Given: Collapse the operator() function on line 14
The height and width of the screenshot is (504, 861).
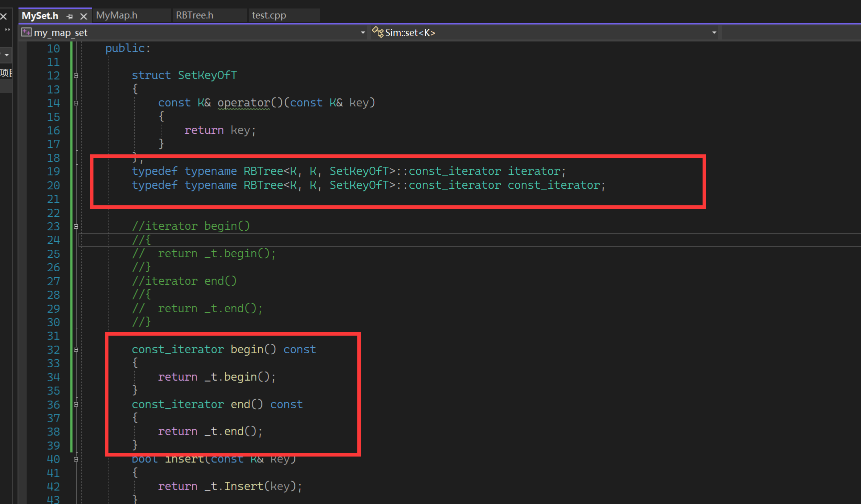Looking at the screenshot, I should [x=76, y=103].
